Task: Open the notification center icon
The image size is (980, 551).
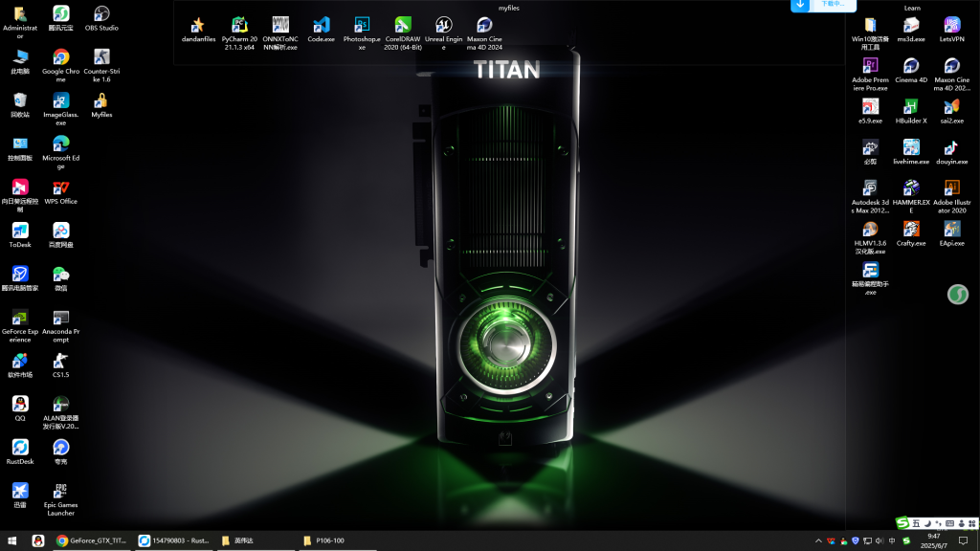Action: [963, 541]
